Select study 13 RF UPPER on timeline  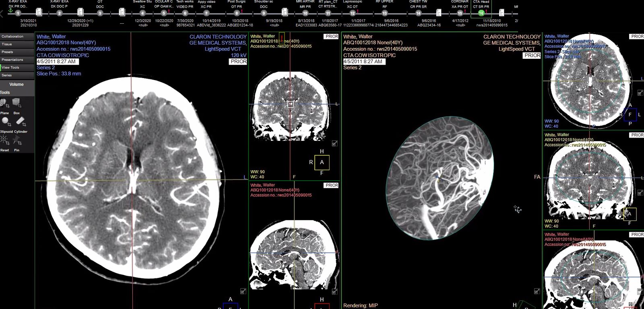(385, 13)
